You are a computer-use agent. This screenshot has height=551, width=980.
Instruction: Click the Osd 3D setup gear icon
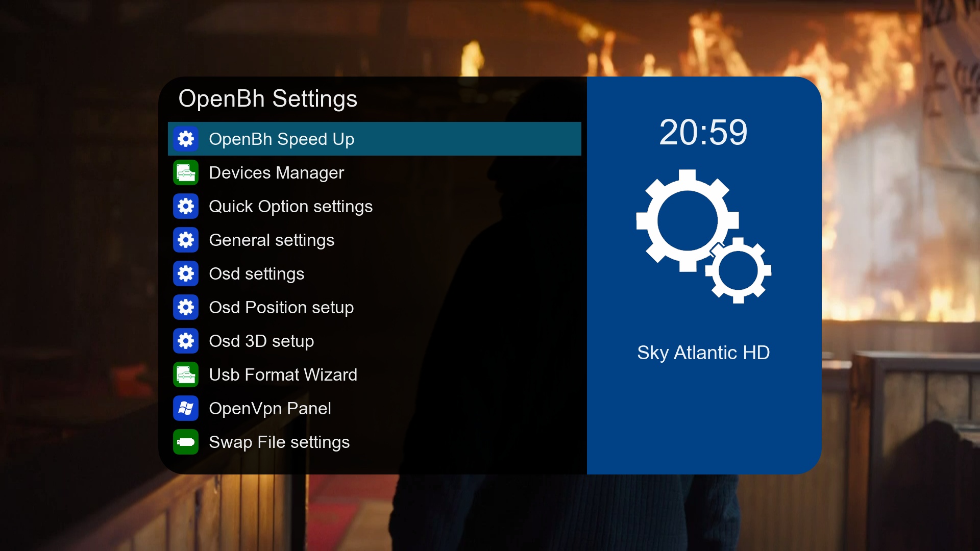pyautogui.click(x=186, y=341)
